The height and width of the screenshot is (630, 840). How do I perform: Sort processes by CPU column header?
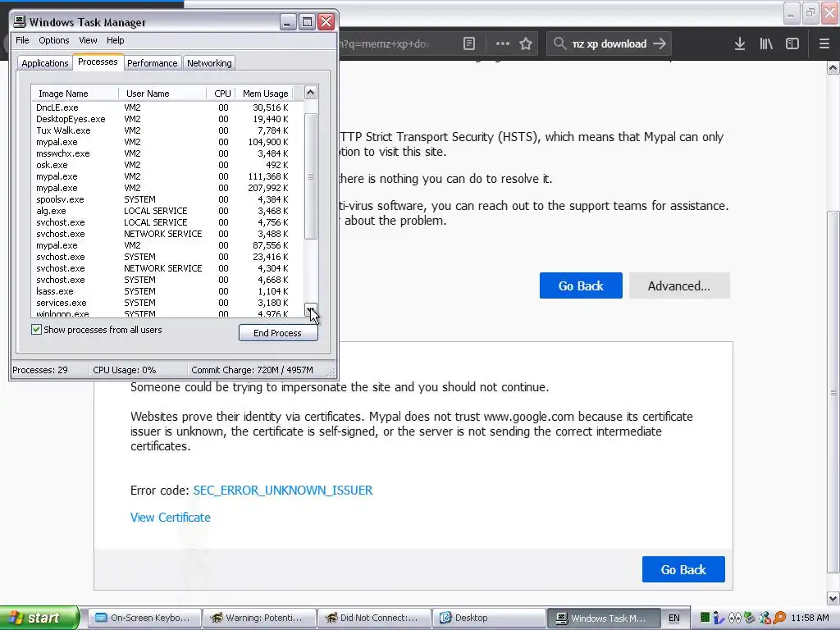click(221, 94)
